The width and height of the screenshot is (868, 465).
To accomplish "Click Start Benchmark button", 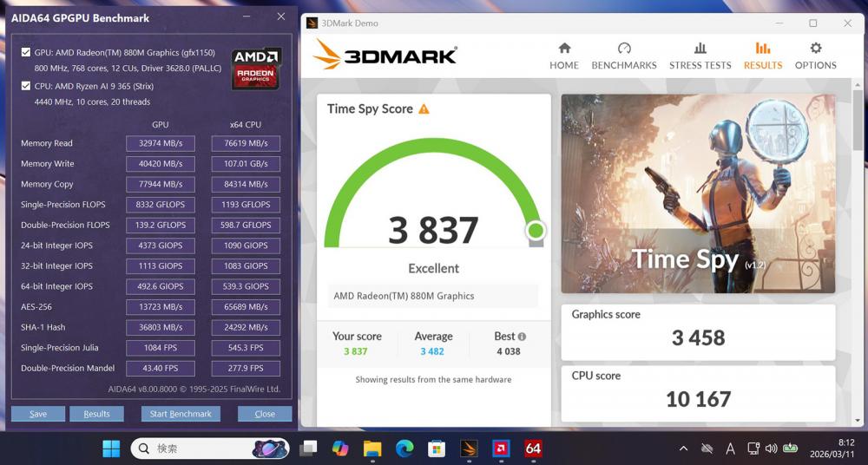I will pos(181,414).
